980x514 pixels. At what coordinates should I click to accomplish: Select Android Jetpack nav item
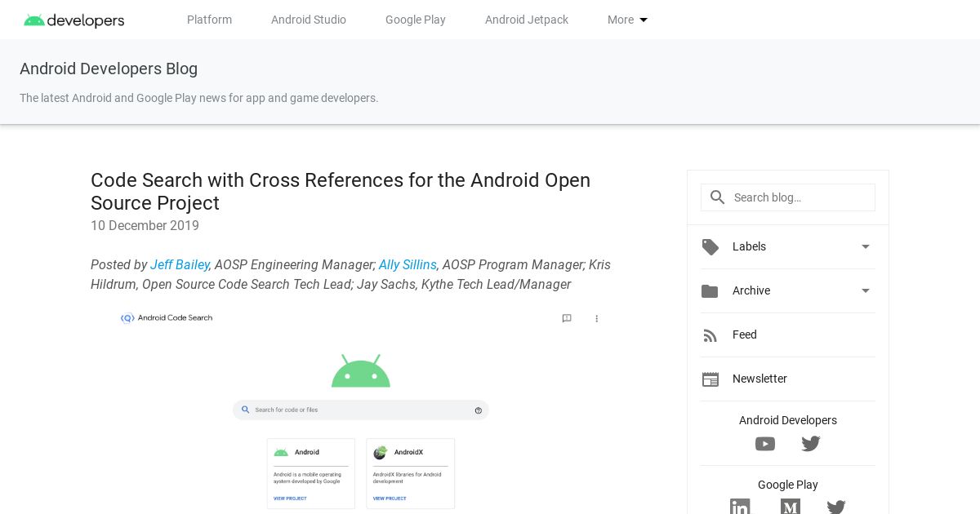527,20
